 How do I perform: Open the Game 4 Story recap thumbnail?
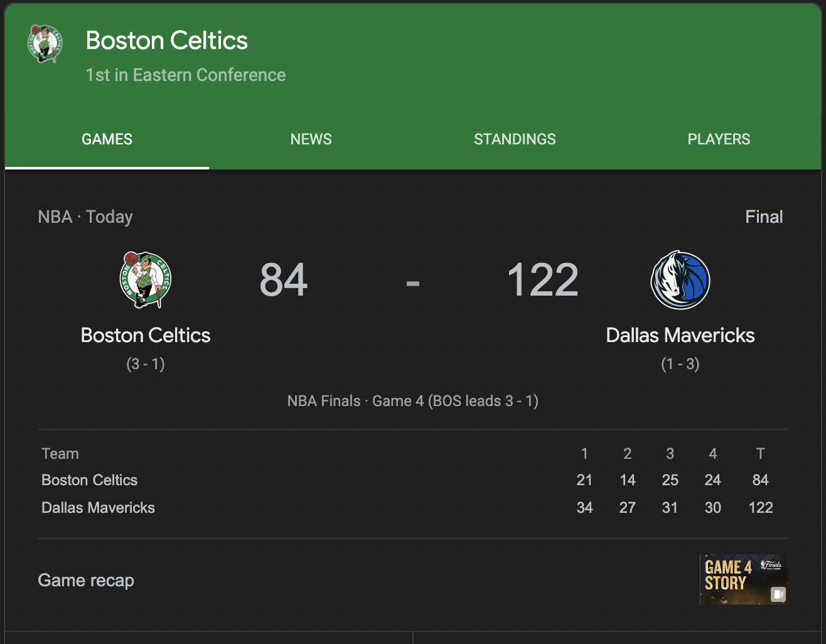[x=744, y=579]
